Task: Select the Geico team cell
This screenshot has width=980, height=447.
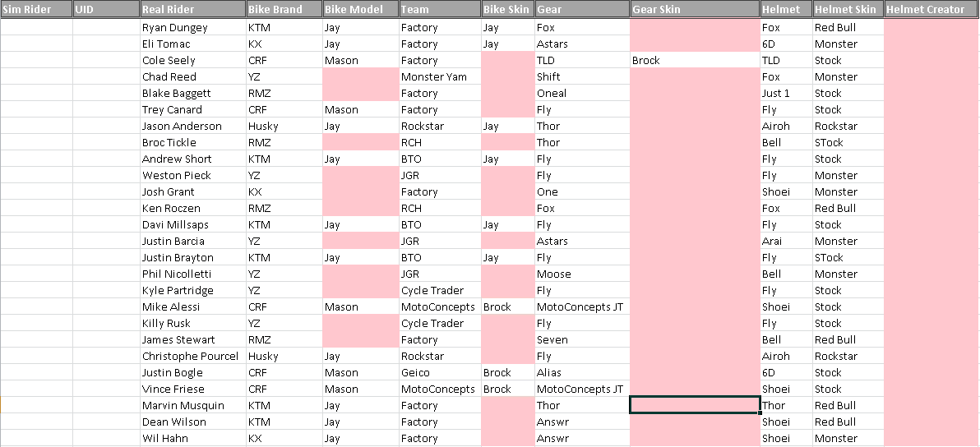Action: click(441, 373)
